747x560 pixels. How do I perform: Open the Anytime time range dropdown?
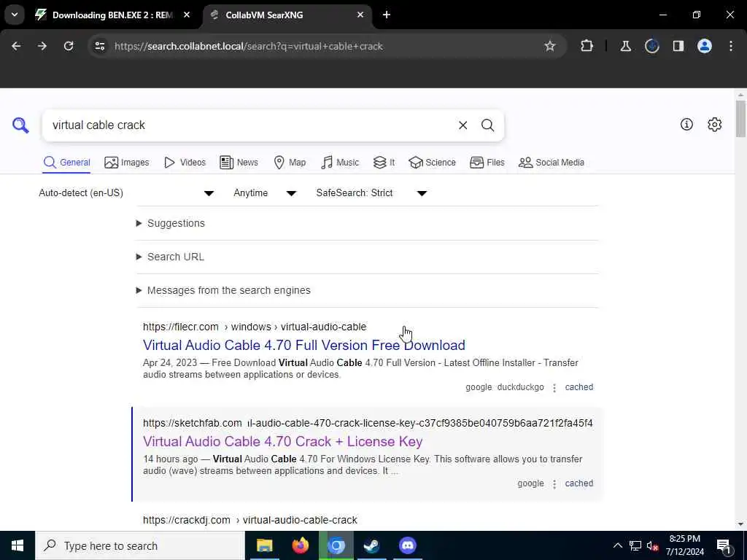[265, 192]
